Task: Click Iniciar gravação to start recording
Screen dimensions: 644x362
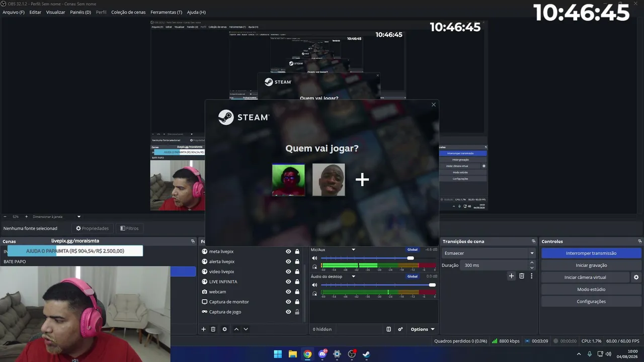Action: 591,265
